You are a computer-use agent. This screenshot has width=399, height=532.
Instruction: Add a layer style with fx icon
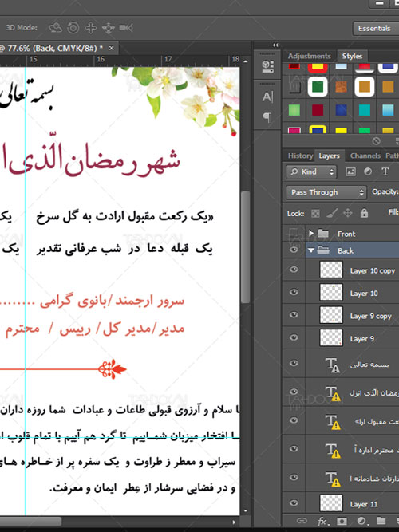[x=322, y=521]
